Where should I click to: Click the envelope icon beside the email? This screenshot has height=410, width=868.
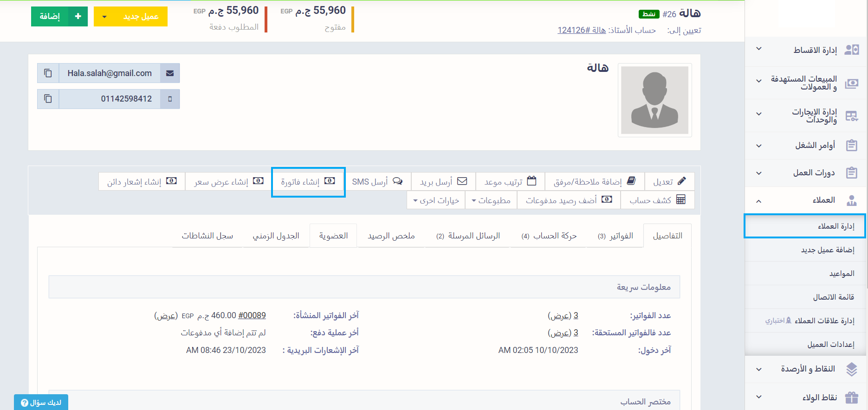pos(170,73)
